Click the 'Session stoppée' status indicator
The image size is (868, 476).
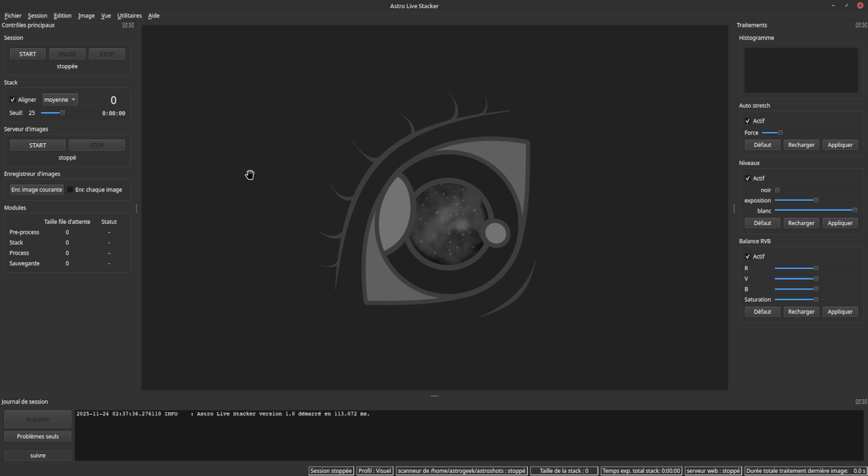tap(331, 470)
